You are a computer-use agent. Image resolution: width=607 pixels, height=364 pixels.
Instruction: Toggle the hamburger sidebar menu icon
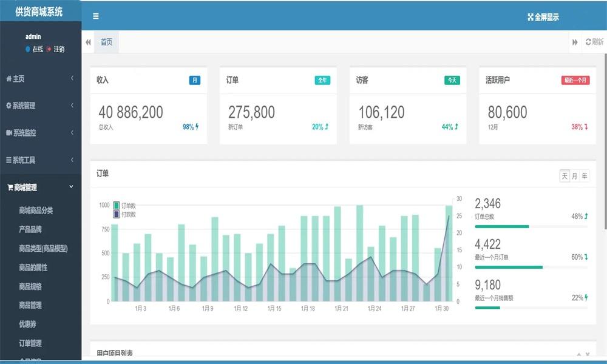coord(96,16)
